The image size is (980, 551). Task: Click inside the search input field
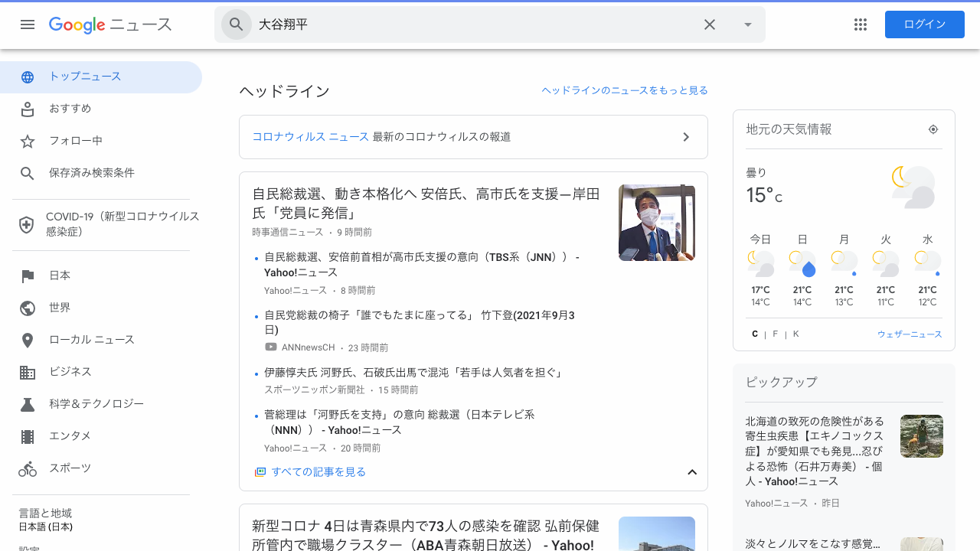[459, 24]
